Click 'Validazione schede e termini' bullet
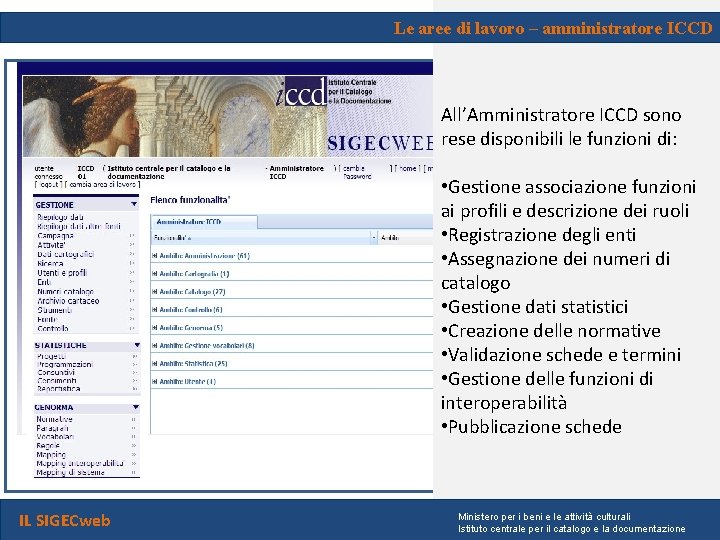This screenshot has width=720, height=540. click(561, 354)
